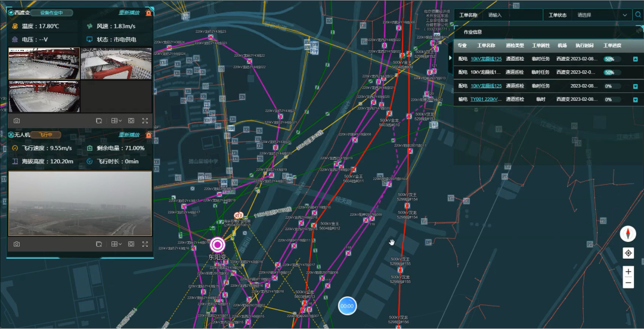Screen dimensions: 644x329
Task: Click 重新播放 in the 西渡变 panel
Action: pyautogui.click(x=129, y=13)
